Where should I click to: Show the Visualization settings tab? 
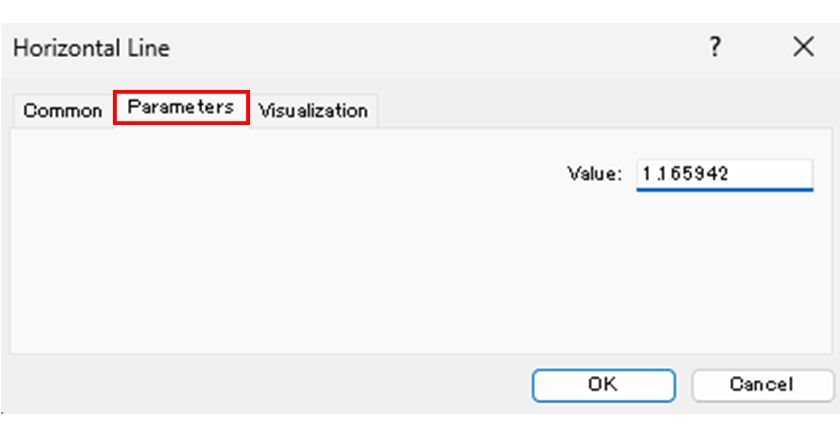[313, 110]
